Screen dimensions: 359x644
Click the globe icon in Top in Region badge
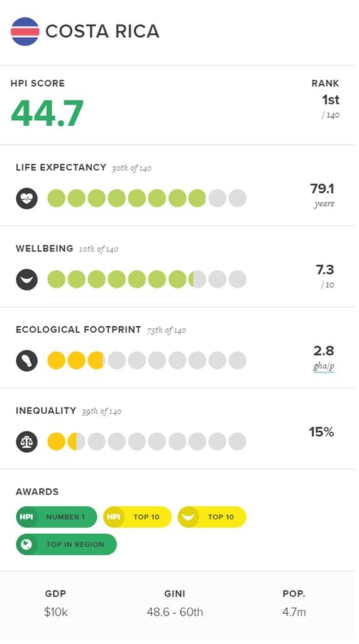click(26, 544)
